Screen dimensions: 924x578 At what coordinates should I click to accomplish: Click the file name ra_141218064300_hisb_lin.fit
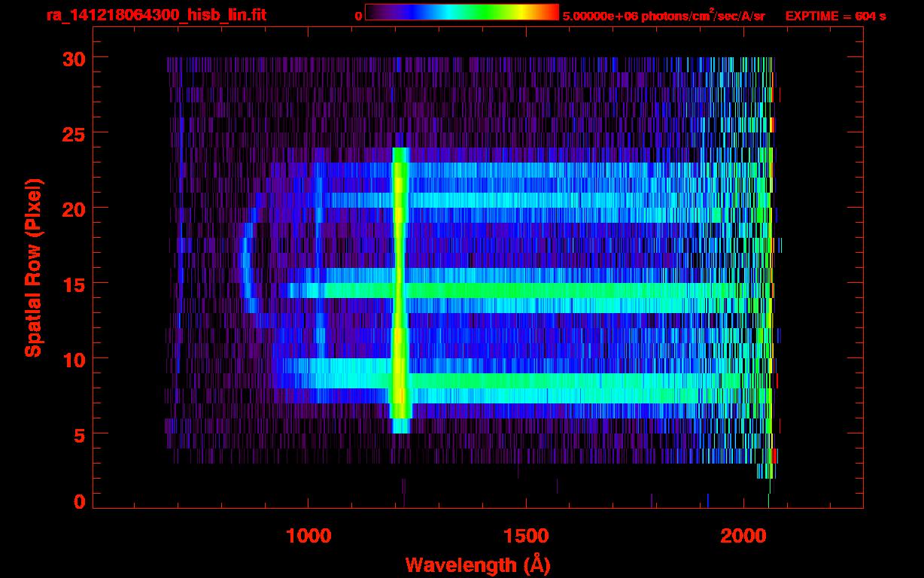tap(156, 15)
